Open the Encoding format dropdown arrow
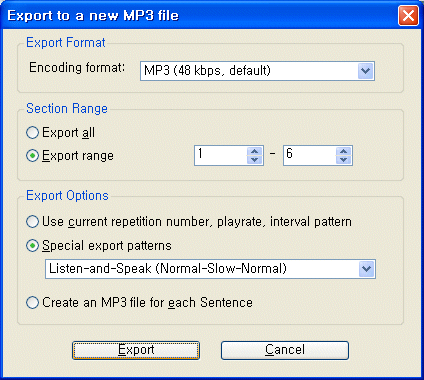The height and width of the screenshot is (380, 424). point(365,71)
